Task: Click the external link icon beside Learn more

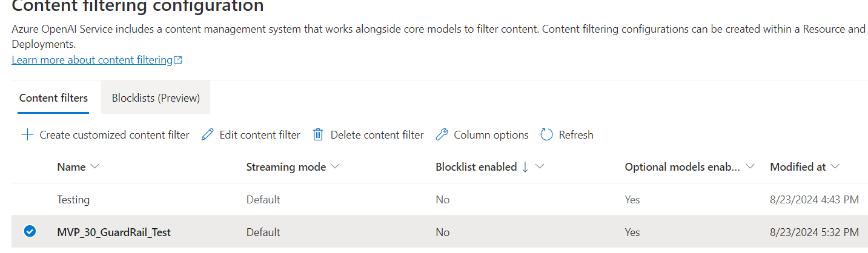Action: 178,60
